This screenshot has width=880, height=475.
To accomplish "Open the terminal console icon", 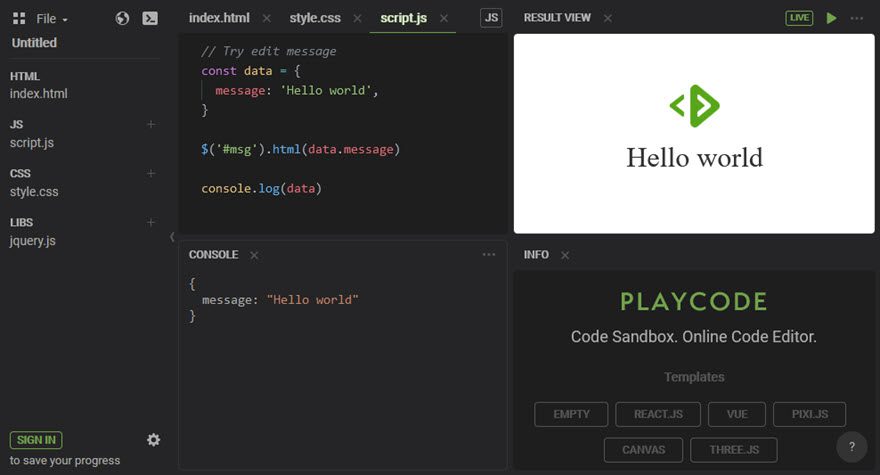I will coord(150,19).
